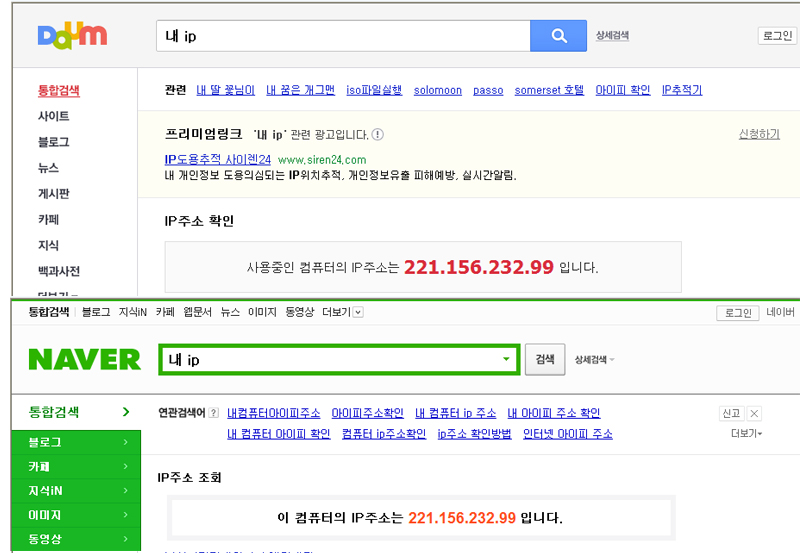Open the IP도용추적 사이렌24 ad link

218,160
